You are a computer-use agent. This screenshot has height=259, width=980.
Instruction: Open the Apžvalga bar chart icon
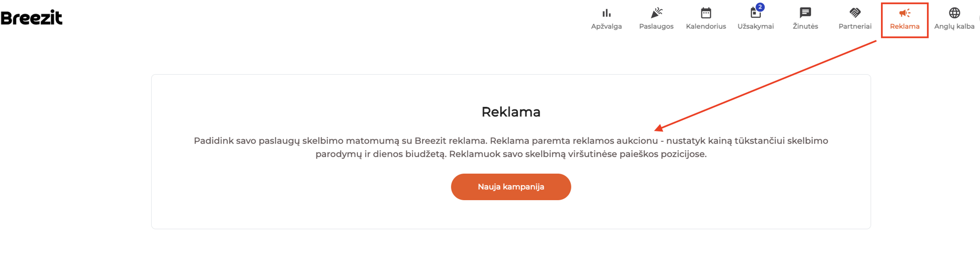[606, 13]
